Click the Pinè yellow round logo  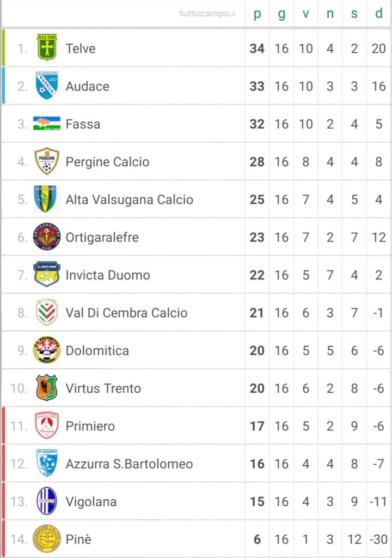pos(47,539)
